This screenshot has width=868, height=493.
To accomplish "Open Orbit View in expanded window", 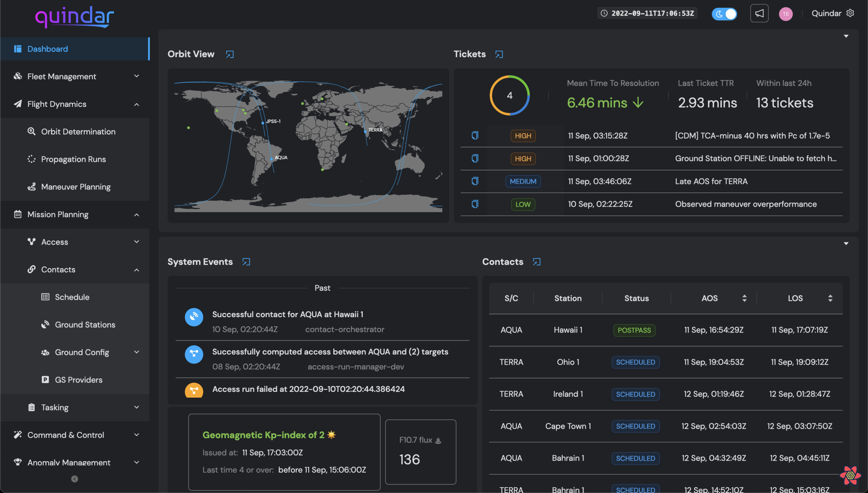I will 230,54.
